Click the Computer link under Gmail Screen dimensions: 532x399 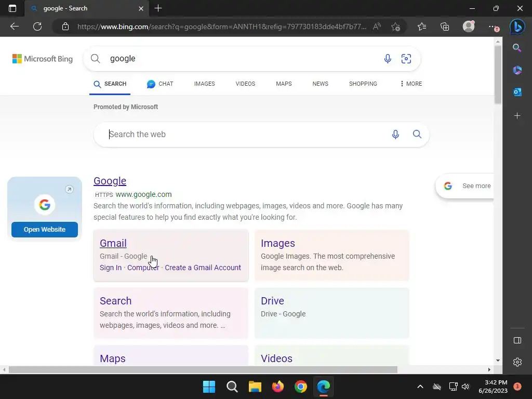[143, 268]
